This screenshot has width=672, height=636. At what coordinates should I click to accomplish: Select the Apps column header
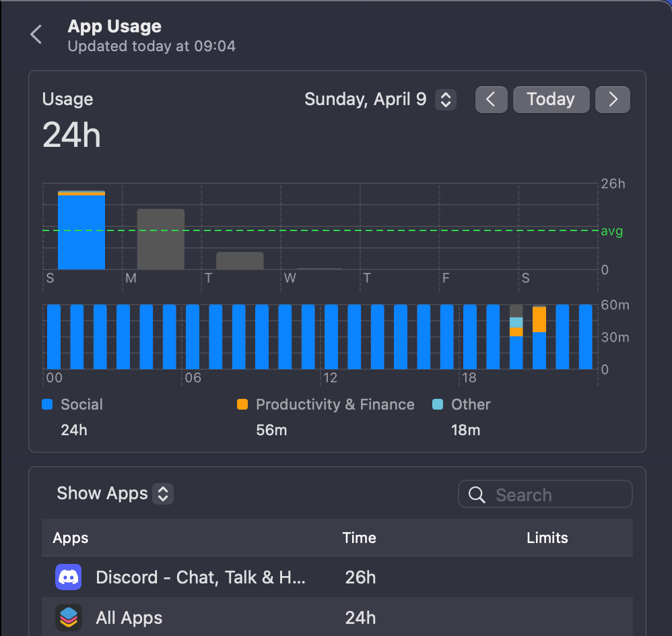click(69, 538)
